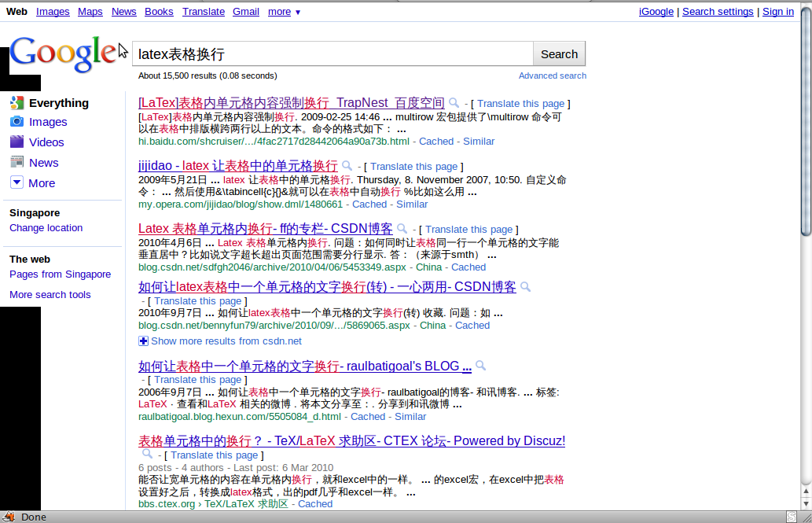Open the TrapNest 百度空间 result title
Screen dimensions: 812x523
292,102
